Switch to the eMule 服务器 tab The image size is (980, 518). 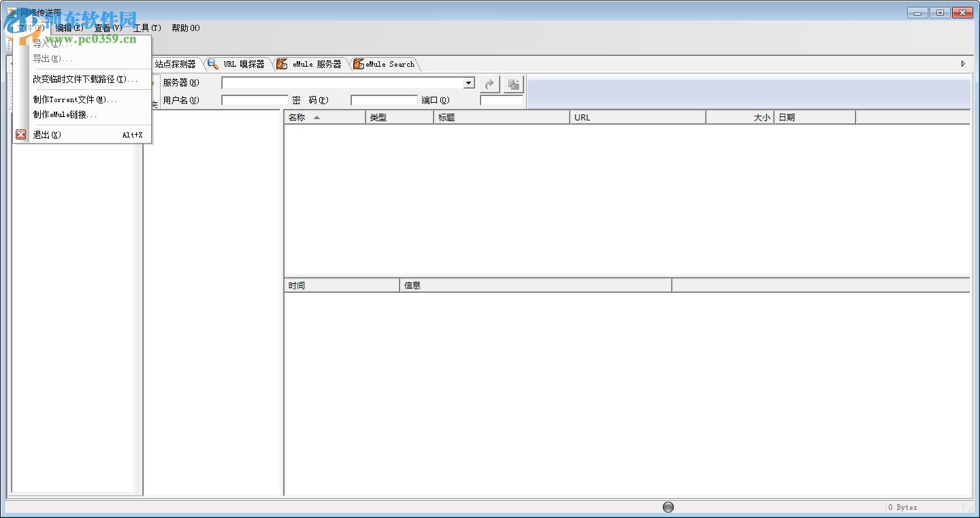(310, 64)
